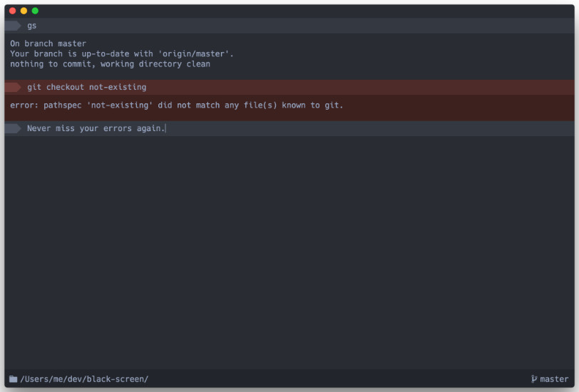This screenshot has width=579, height=392.
Task: Click the git checkout not-existing command text
Action: pyautogui.click(x=87, y=87)
